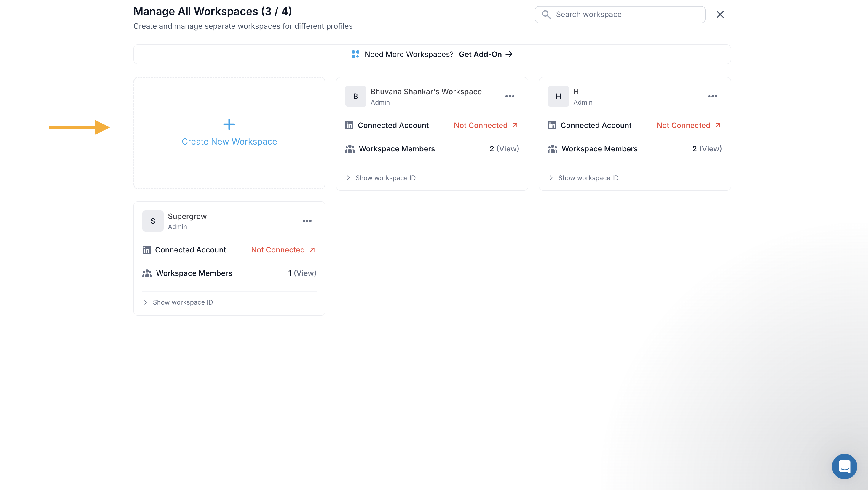This screenshot has height=490, width=868.
Task: Click the add-on grid icon in banner
Action: coord(355,54)
